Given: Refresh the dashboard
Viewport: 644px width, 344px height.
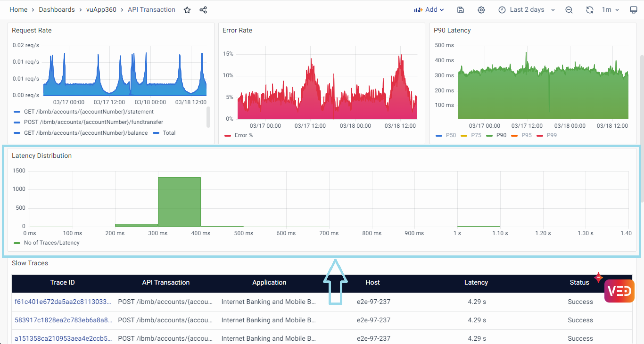Looking at the screenshot, I should (x=589, y=10).
